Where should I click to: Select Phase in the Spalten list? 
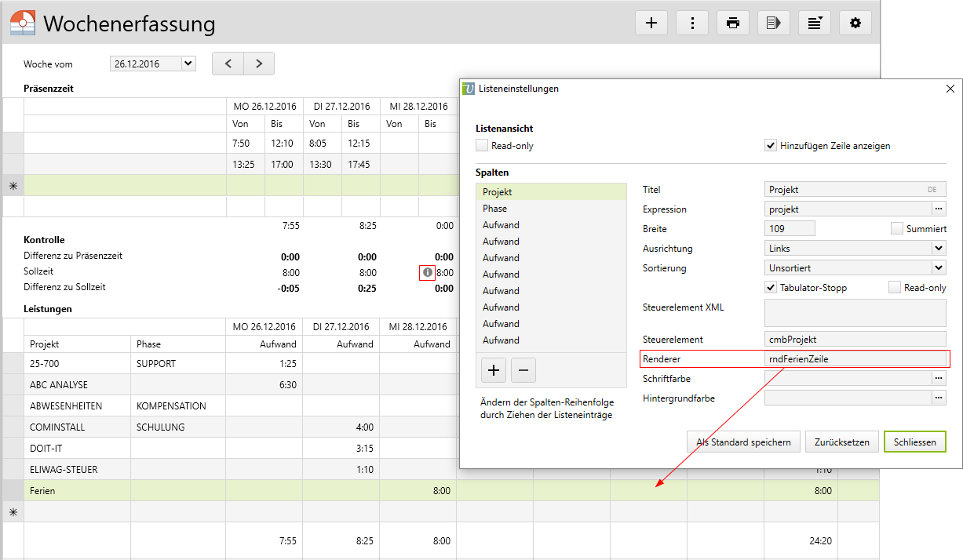tap(495, 209)
